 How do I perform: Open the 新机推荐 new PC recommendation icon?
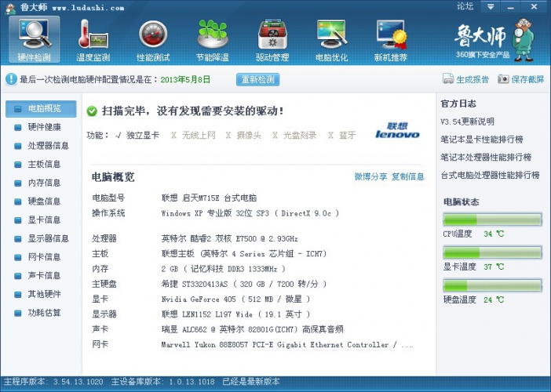390,39
